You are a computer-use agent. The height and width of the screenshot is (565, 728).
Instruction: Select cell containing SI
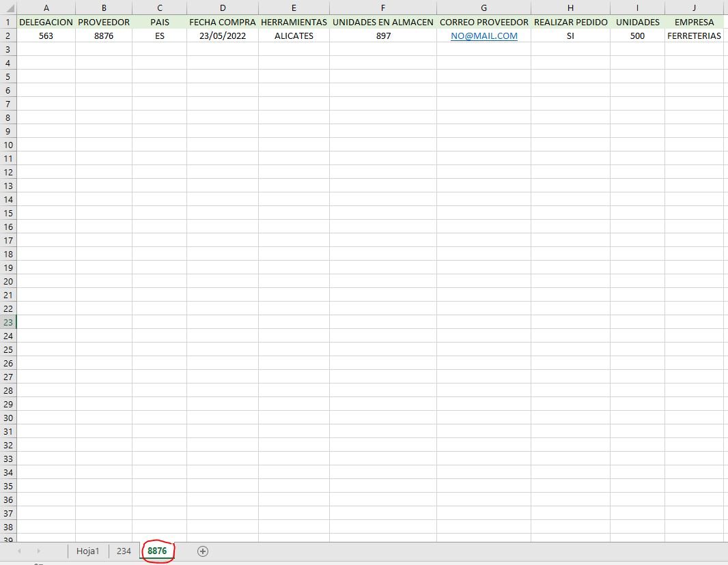pyautogui.click(x=571, y=35)
